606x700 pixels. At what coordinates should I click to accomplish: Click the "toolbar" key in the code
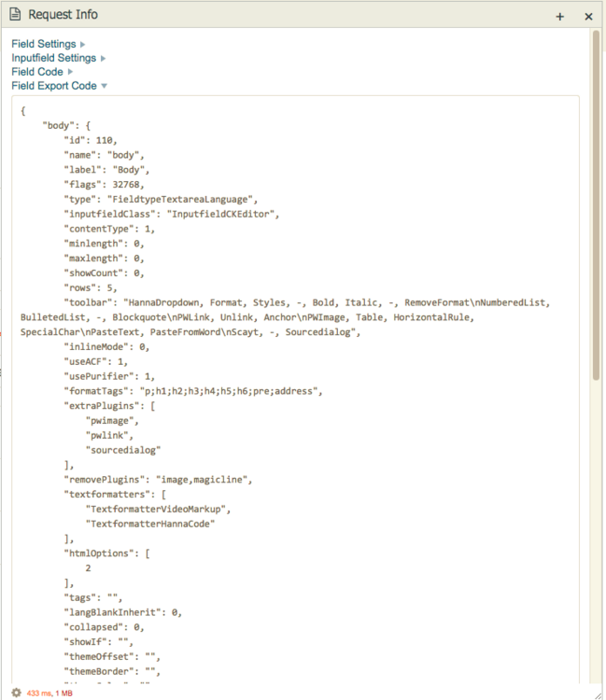point(88,302)
